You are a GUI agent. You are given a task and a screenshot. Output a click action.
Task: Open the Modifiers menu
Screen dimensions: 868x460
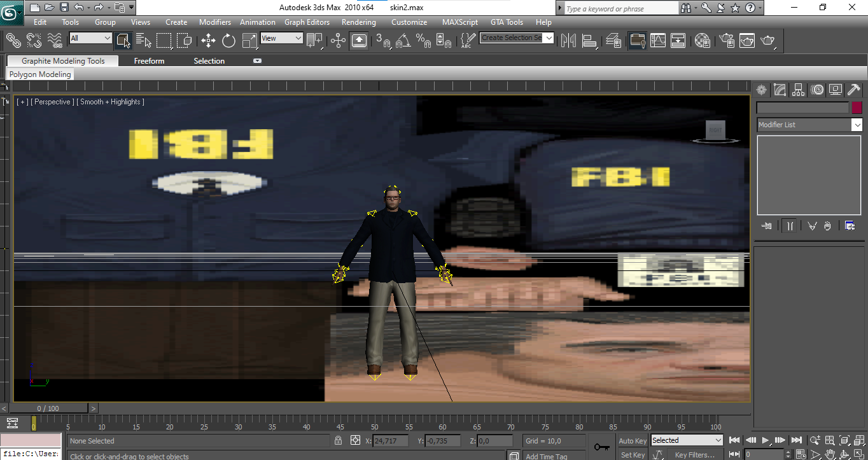(x=215, y=22)
